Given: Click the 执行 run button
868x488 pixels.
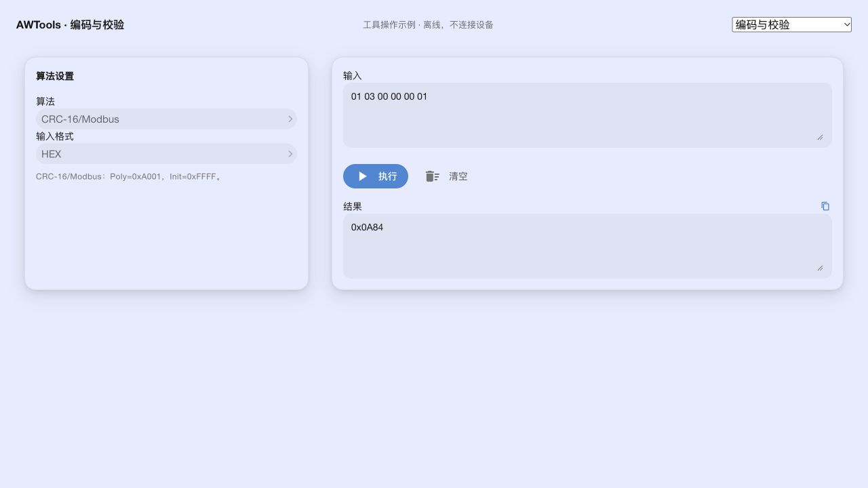Looking at the screenshot, I should tap(376, 176).
